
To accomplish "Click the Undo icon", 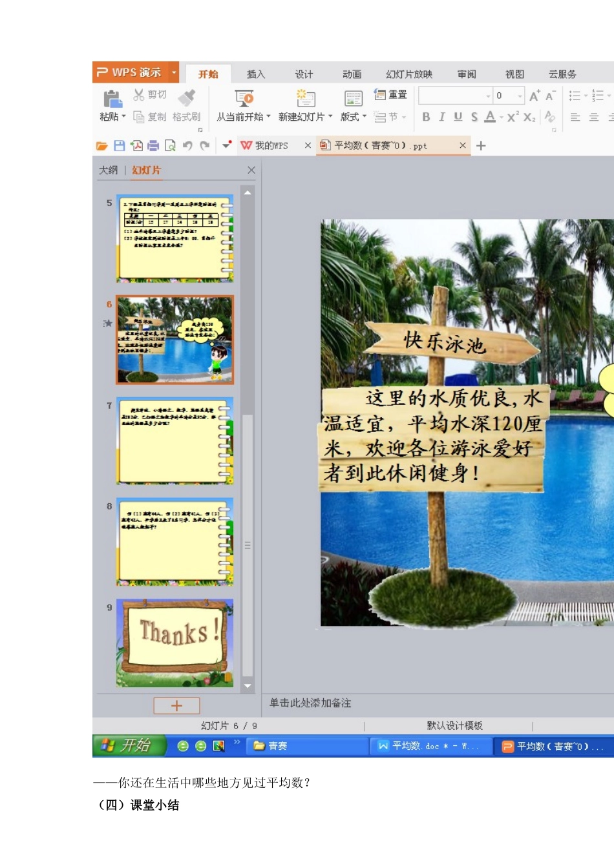I will pos(187,146).
